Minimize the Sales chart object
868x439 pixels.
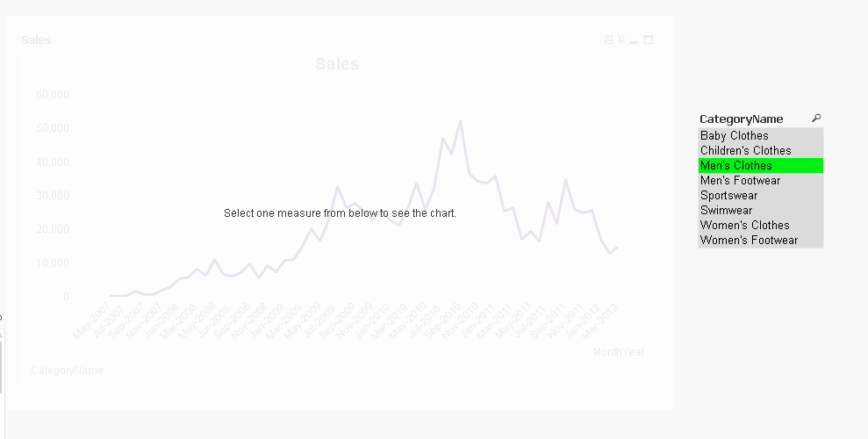tap(635, 40)
